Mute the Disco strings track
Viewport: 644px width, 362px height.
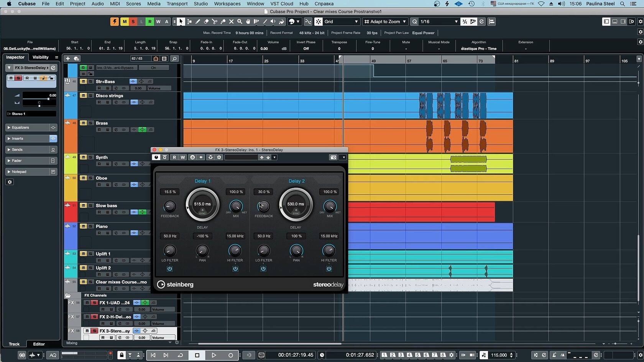[x=83, y=96]
